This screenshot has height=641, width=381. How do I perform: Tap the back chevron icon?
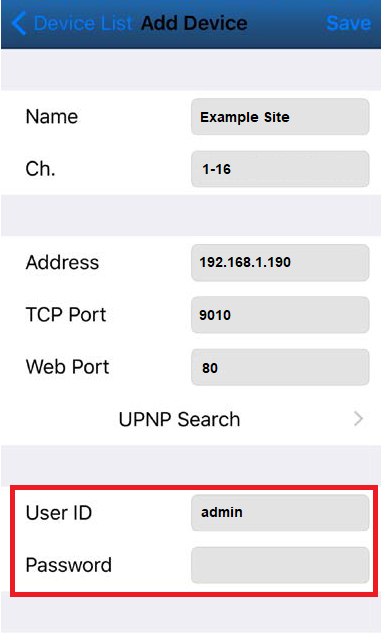(x=19, y=23)
